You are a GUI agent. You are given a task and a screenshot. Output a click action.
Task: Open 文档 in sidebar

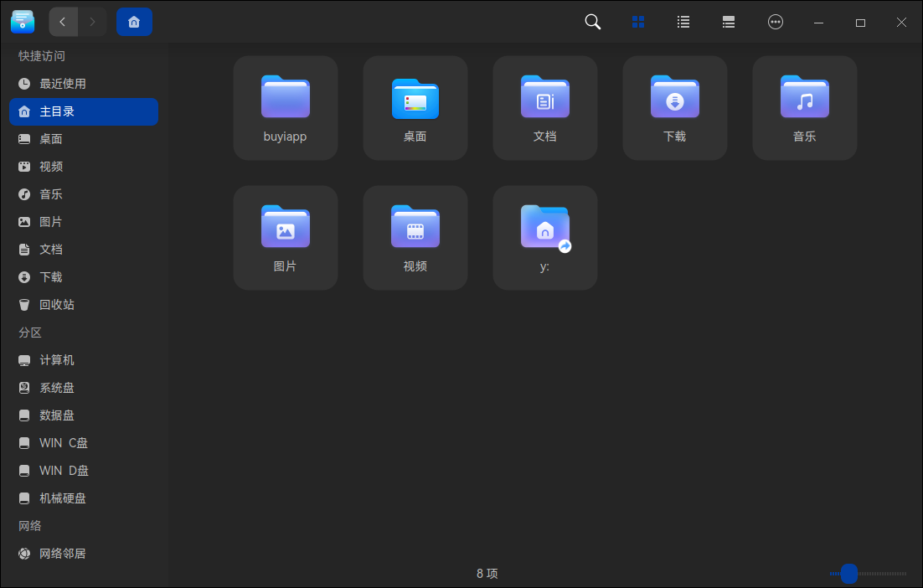(x=84, y=250)
